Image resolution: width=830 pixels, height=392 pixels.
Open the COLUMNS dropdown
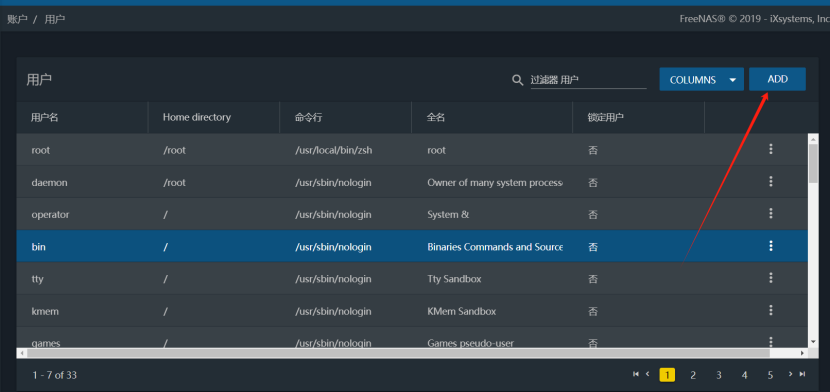click(x=701, y=79)
